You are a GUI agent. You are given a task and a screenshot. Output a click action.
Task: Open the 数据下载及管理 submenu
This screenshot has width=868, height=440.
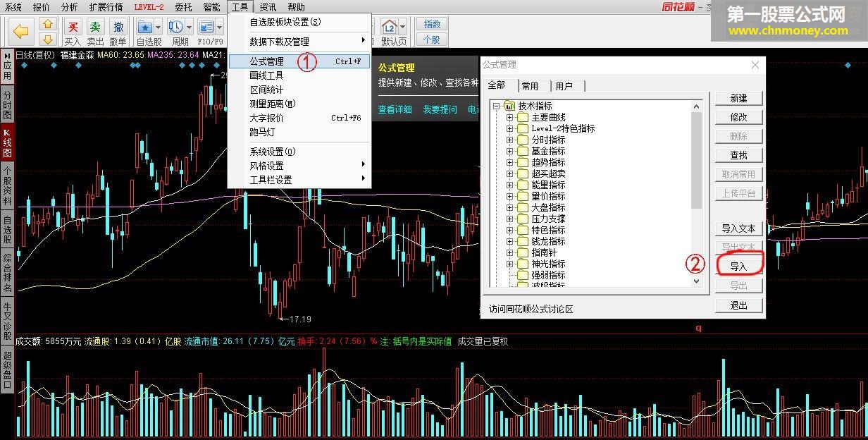click(x=299, y=42)
